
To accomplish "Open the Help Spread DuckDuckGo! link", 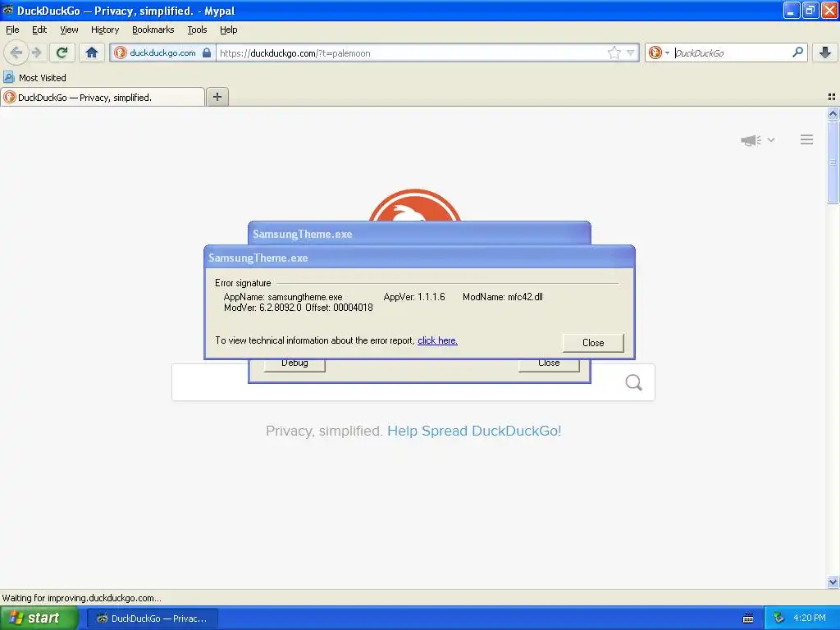I will pyautogui.click(x=474, y=431).
